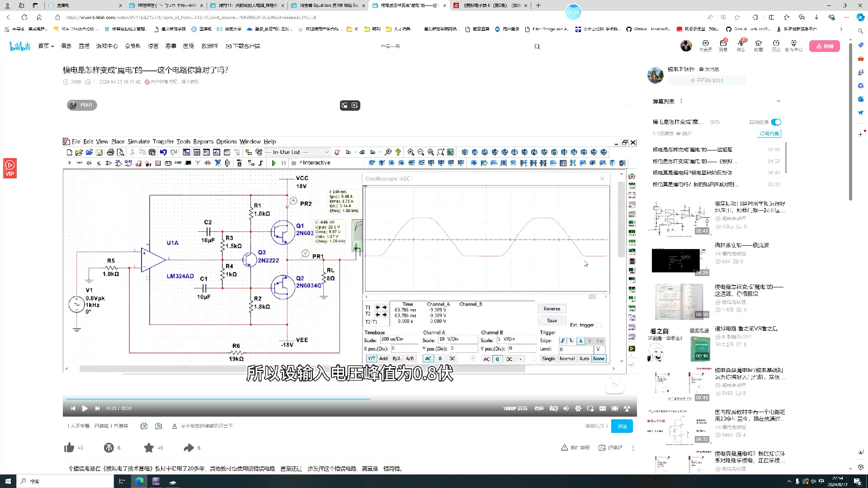The width and height of the screenshot is (868, 488).
Task: Click the Multisim zoom in magnifier icon
Action: 410,152
